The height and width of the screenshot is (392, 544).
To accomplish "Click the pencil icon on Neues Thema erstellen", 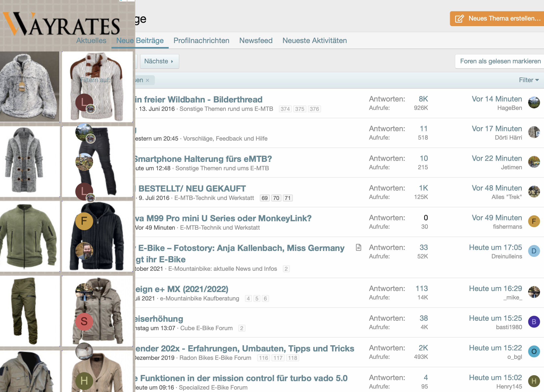I will point(459,19).
